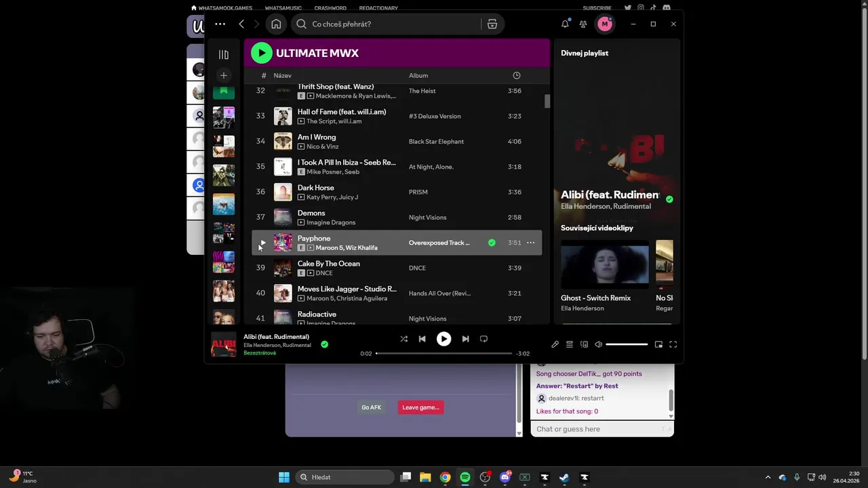The height and width of the screenshot is (488, 868).
Task: Open the Spotify three-dot main menu
Action: 220,24
